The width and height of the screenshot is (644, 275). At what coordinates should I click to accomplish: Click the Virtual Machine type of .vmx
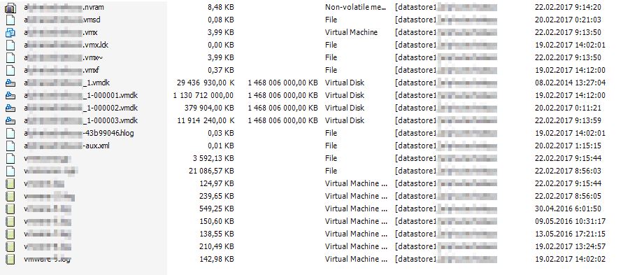351,32
